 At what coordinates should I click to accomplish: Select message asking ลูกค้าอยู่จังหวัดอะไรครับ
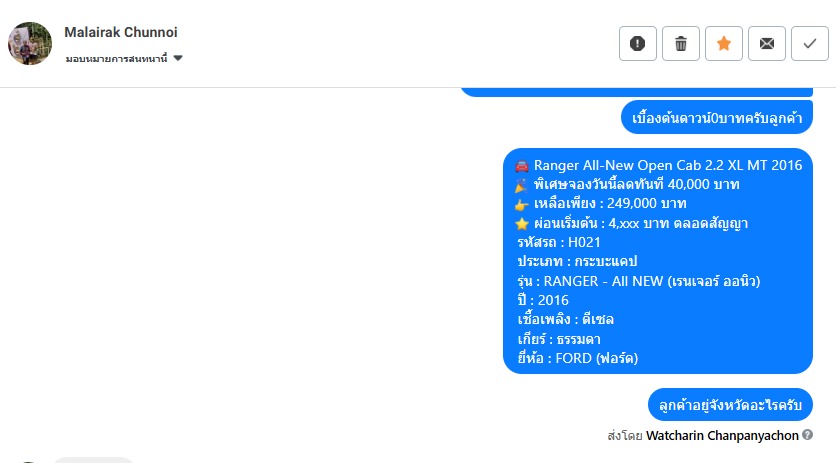[730, 405]
